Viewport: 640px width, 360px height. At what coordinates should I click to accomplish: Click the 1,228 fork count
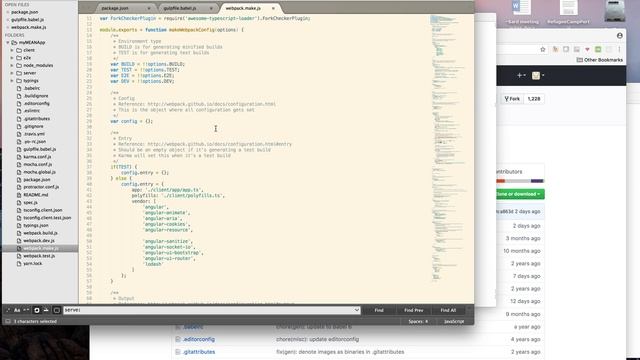coord(533,99)
